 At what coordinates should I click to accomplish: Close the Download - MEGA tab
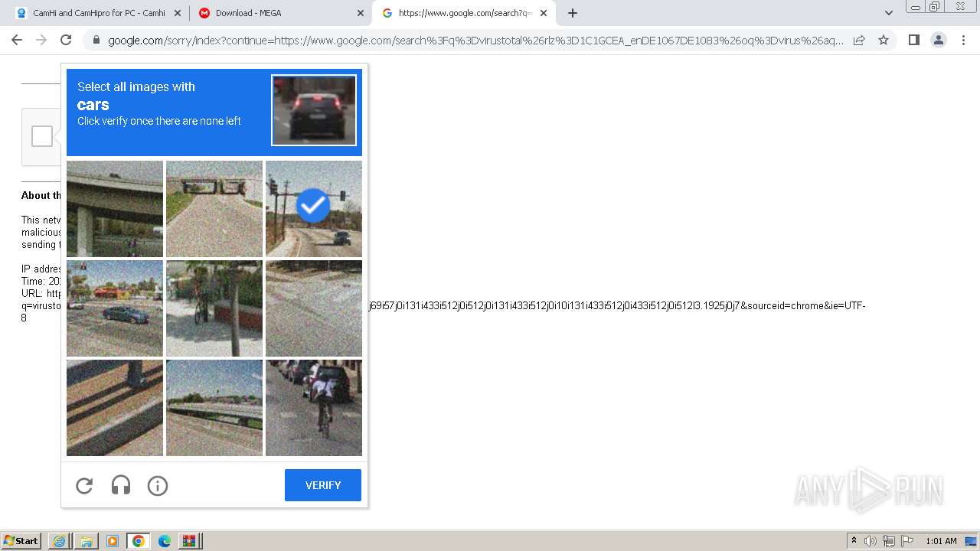coord(361,13)
